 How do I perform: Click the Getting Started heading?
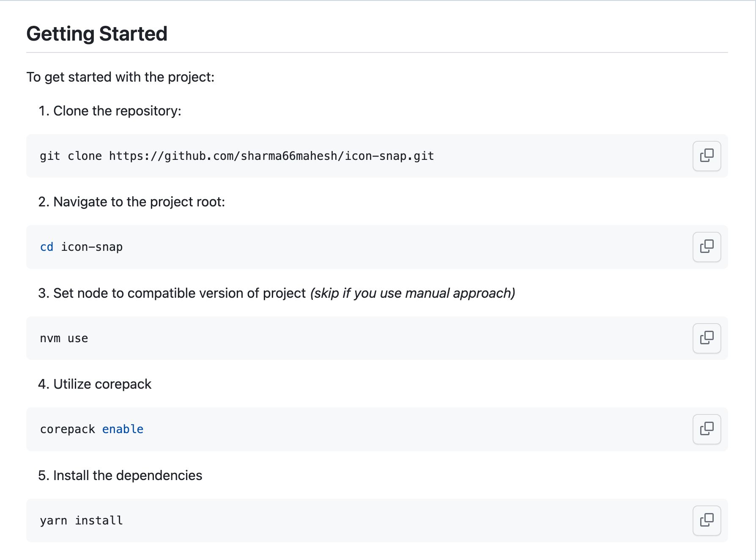click(97, 34)
